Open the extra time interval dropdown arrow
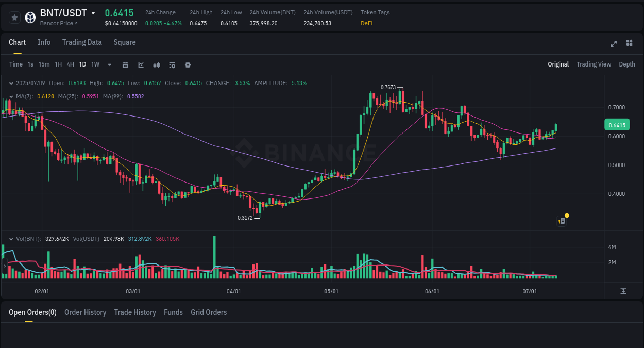Image resolution: width=644 pixels, height=348 pixels. coord(109,64)
